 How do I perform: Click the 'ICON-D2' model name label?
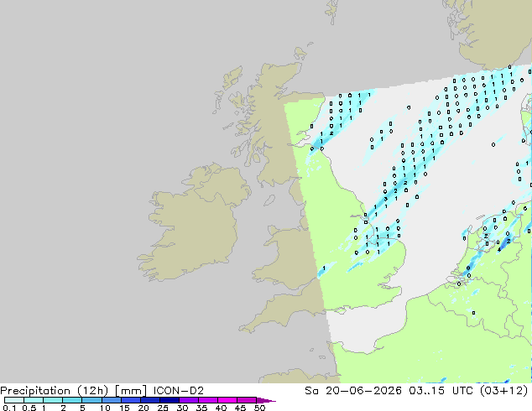coord(179,391)
